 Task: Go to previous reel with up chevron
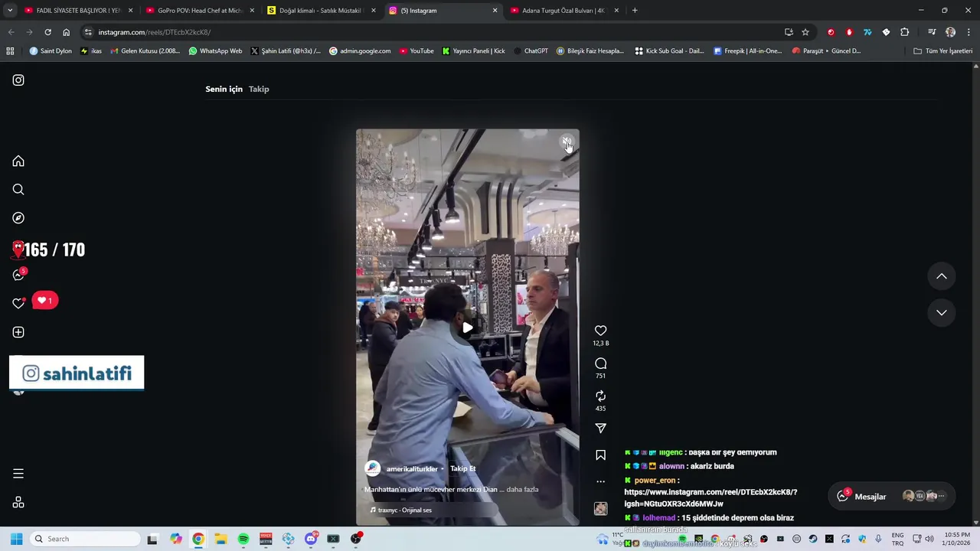pos(942,276)
